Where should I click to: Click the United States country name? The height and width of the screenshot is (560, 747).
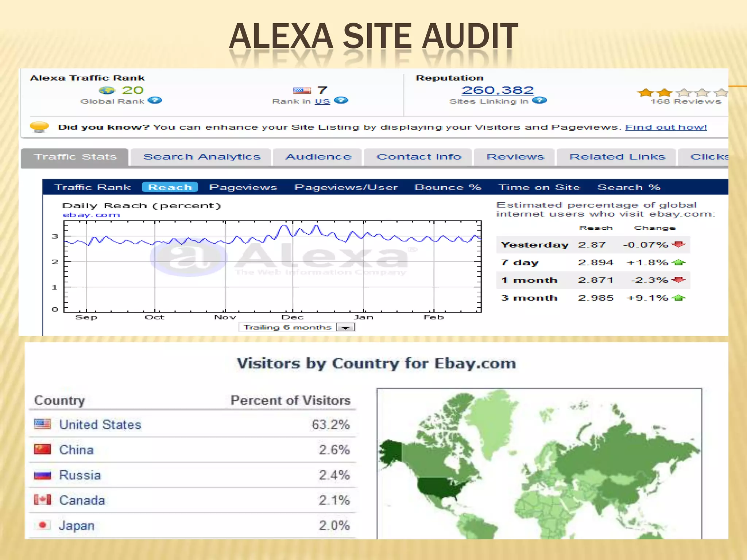click(x=100, y=425)
